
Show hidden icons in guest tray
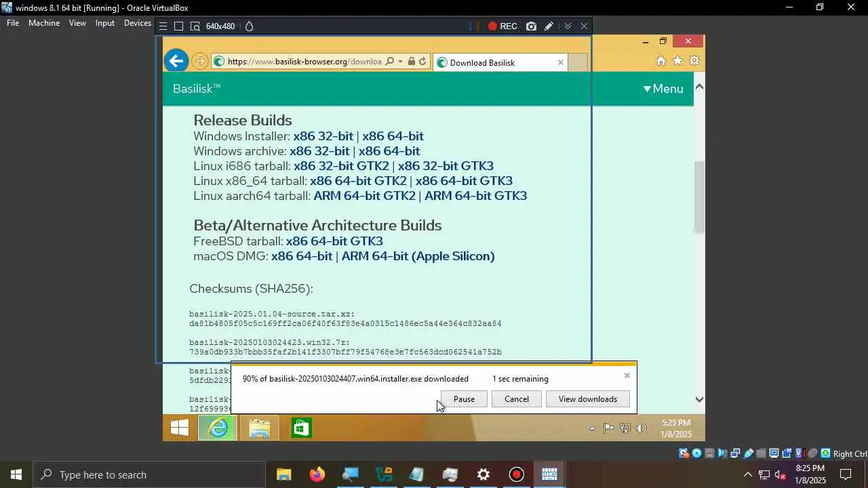pyautogui.click(x=592, y=428)
